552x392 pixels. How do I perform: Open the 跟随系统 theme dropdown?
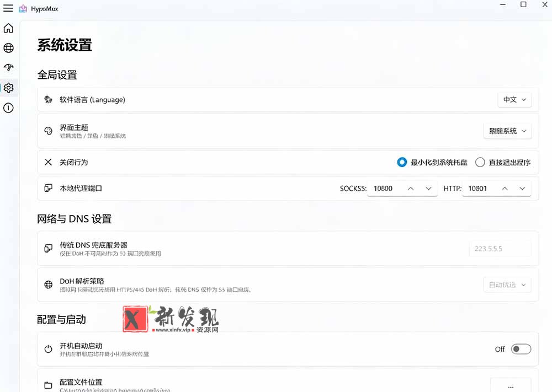click(508, 131)
